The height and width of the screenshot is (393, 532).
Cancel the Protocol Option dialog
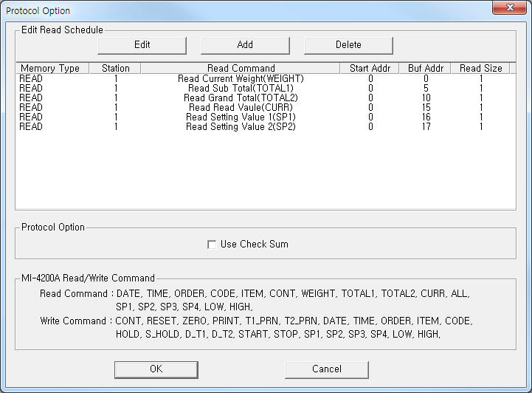(x=326, y=369)
